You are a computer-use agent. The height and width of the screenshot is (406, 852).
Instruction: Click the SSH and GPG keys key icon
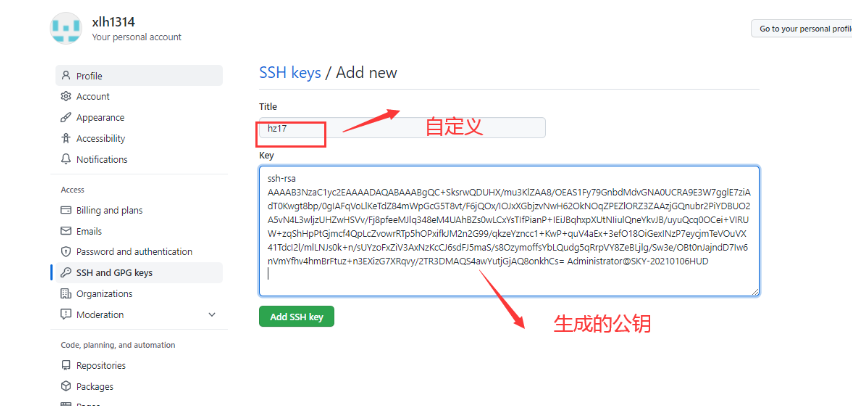(66, 272)
